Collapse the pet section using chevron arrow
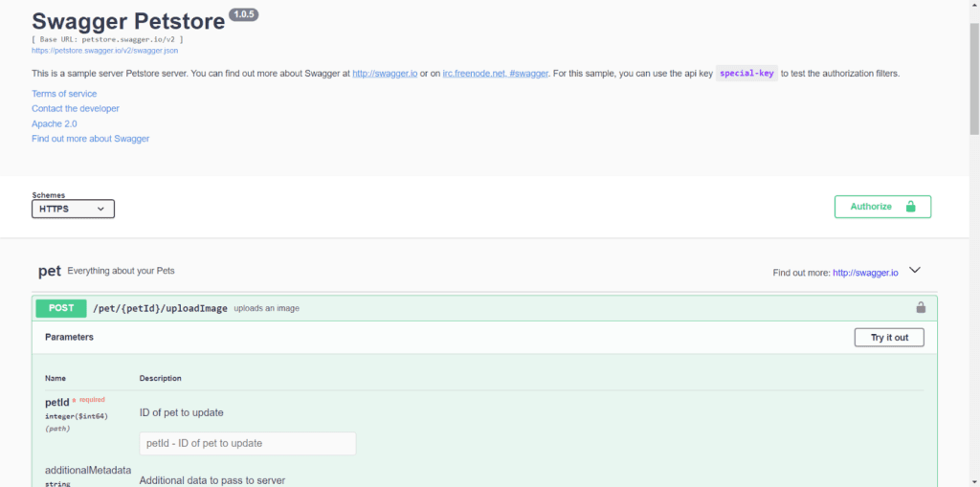Viewport: 980px width, 487px height. [915, 271]
